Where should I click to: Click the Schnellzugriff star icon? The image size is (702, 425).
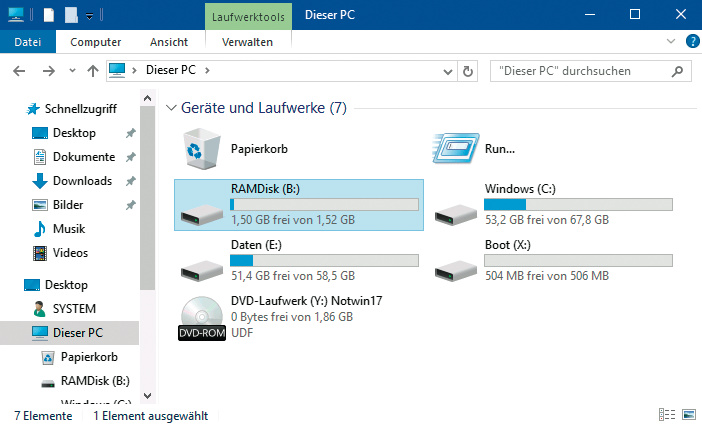point(33,109)
